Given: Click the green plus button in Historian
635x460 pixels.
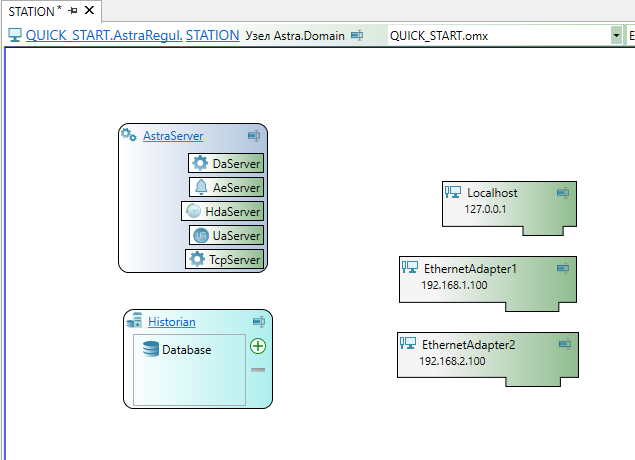Looking at the screenshot, I should 258,346.
